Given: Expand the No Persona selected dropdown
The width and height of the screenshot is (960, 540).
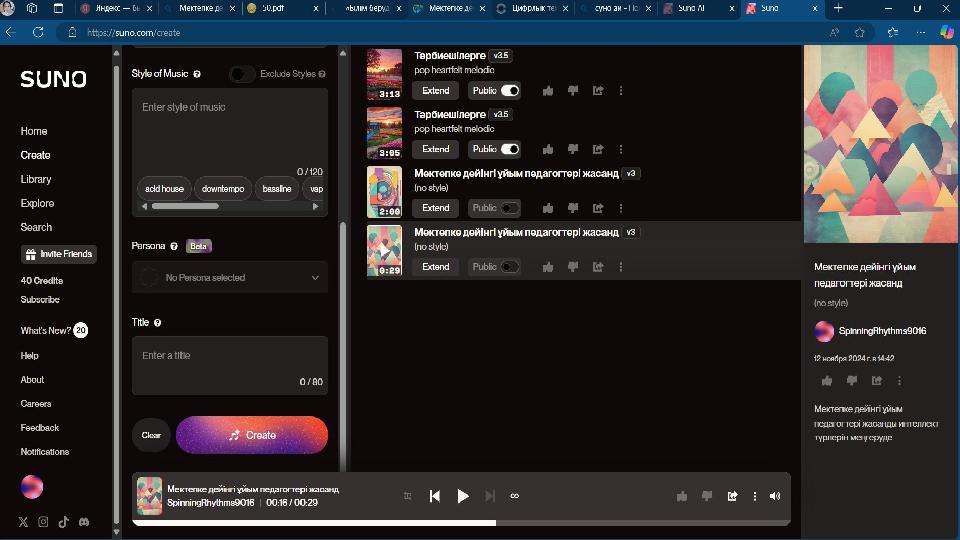Looking at the screenshot, I should point(230,277).
